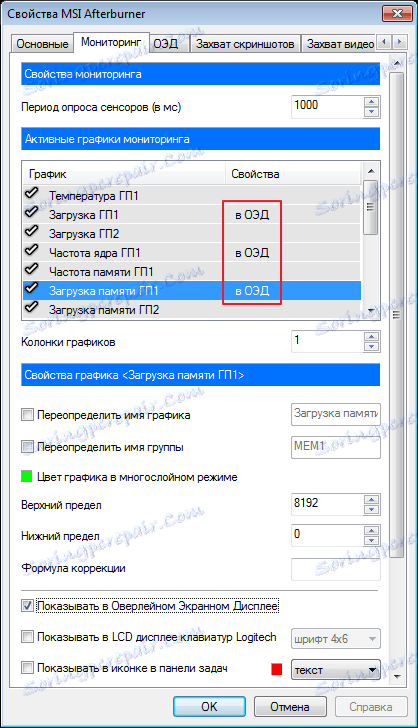Open the Захват скриншотов tab

coord(245,44)
